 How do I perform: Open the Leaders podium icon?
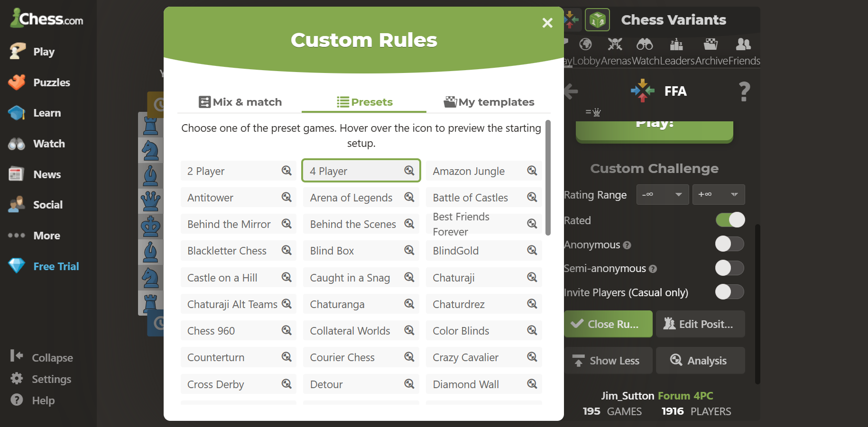pos(676,45)
